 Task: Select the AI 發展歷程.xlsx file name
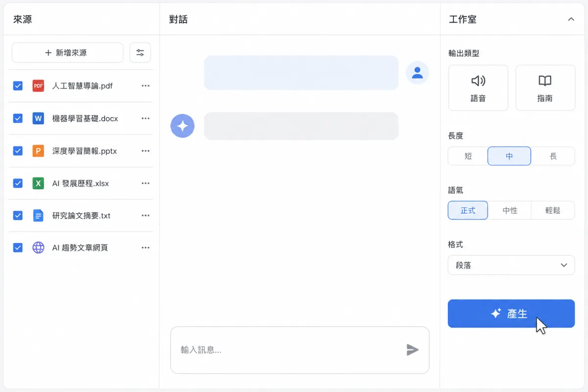(80, 183)
